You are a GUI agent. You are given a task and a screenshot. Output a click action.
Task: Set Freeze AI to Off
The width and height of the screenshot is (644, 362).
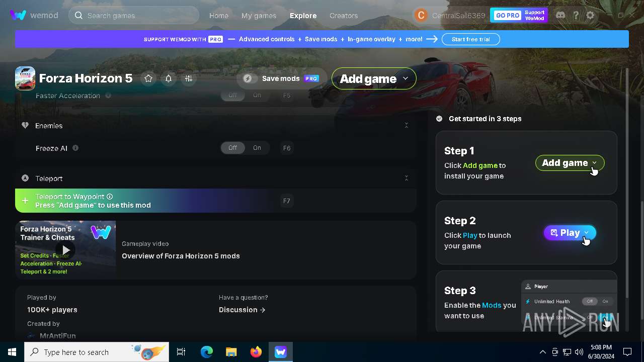pos(232,148)
